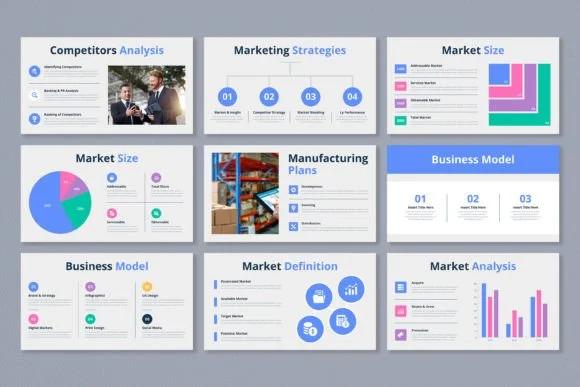Click the businessmen photo in Competitors Analysis
The image size is (580, 387).
click(146, 95)
